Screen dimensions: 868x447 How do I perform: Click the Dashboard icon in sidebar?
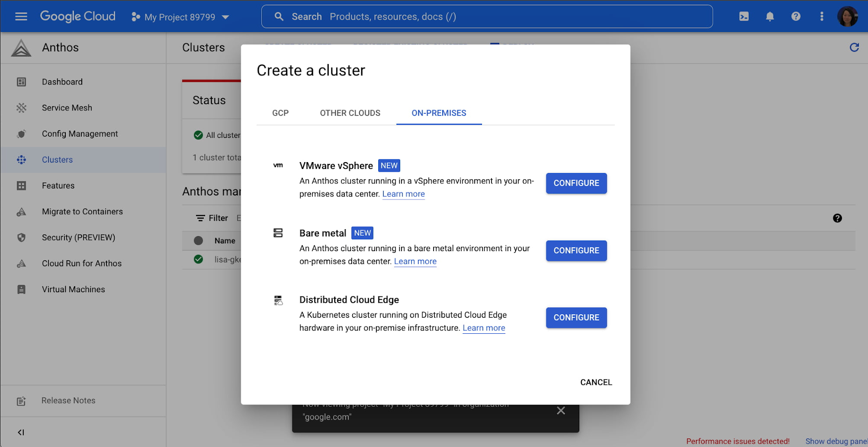click(x=21, y=82)
